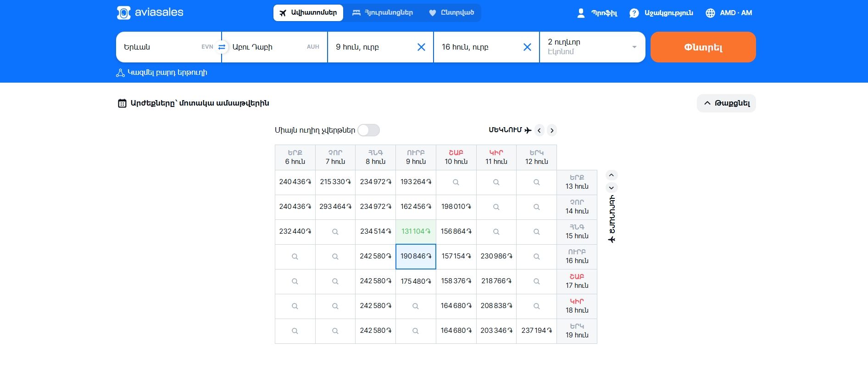Search price for 10 հուն / 13 հուն cell

[x=456, y=182]
